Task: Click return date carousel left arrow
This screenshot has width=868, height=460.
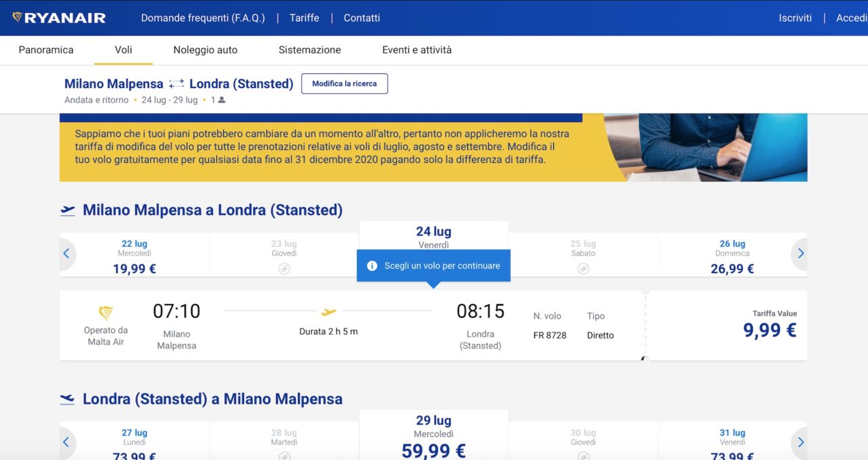Action: pyautogui.click(x=66, y=442)
